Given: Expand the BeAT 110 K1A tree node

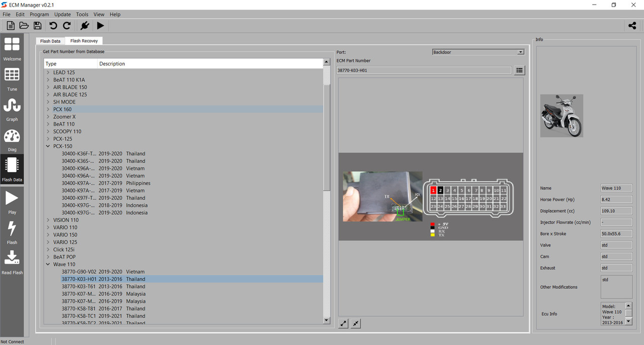Looking at the screenshot, I should 48,80.
